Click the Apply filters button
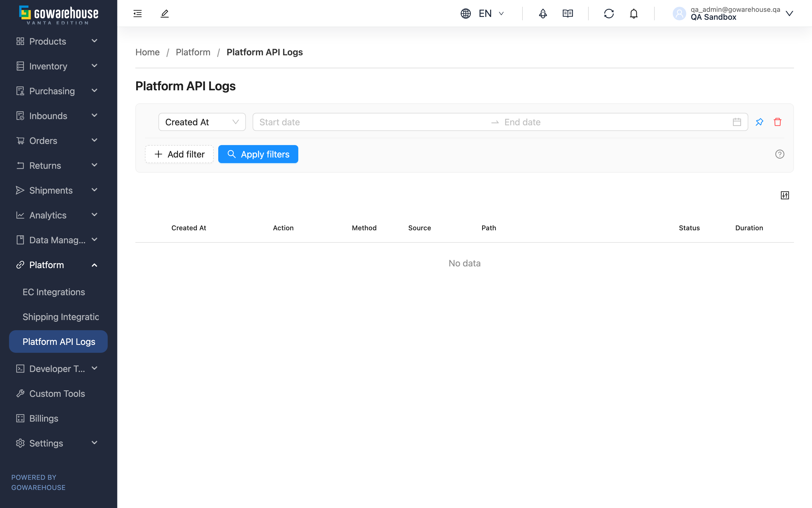The image size is (812, 508). (258, 154)
